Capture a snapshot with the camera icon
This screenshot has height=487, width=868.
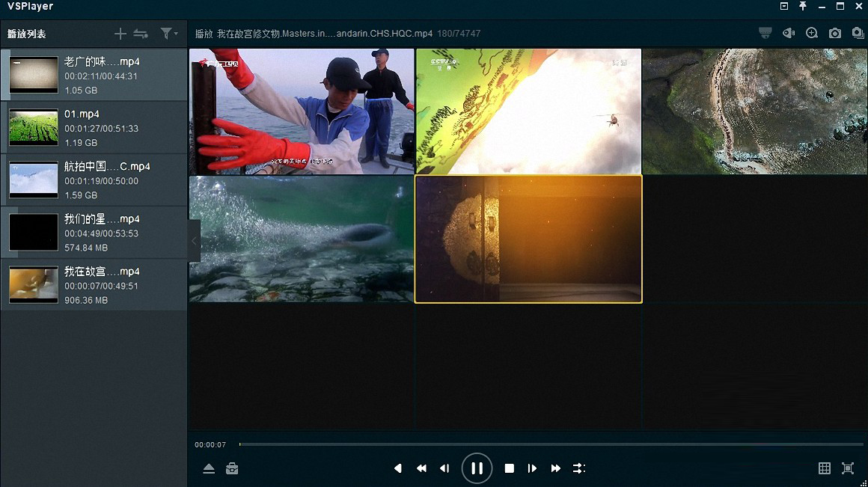(835, 34)
